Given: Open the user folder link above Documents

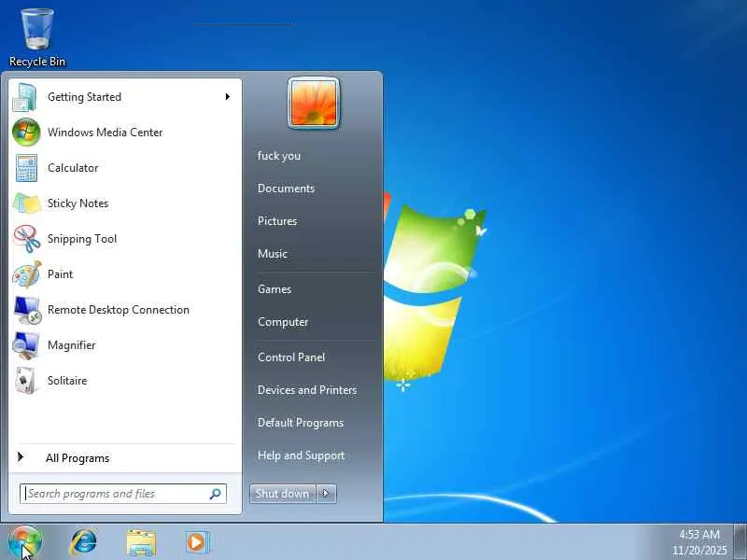Looking at the screenshot, I should click(x=279, y=156).
